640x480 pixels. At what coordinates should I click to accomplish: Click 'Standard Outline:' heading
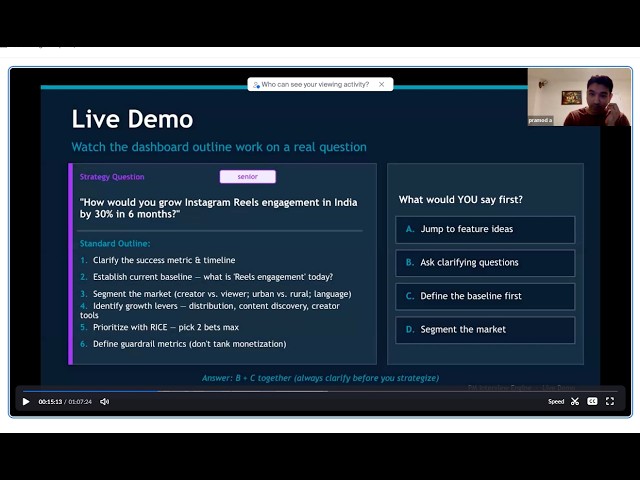pyautogui.click(x=115, y=243)
